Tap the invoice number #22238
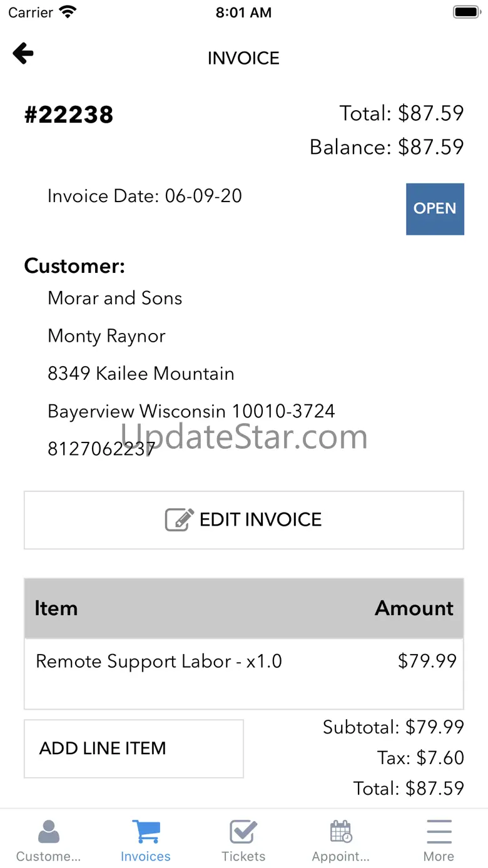 (69, 115)
